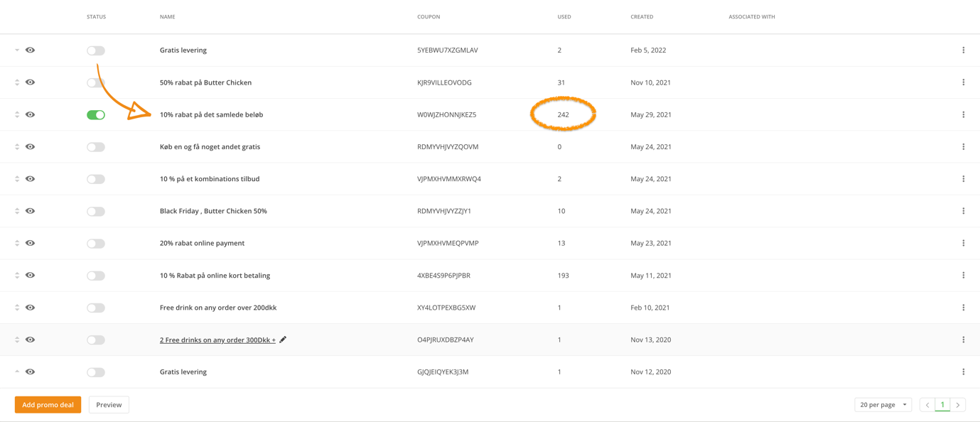Screen dimensions: 980x422
Task: Open the 20 per page dropdown
Action: pyautogui.click(x=883, y=405)
